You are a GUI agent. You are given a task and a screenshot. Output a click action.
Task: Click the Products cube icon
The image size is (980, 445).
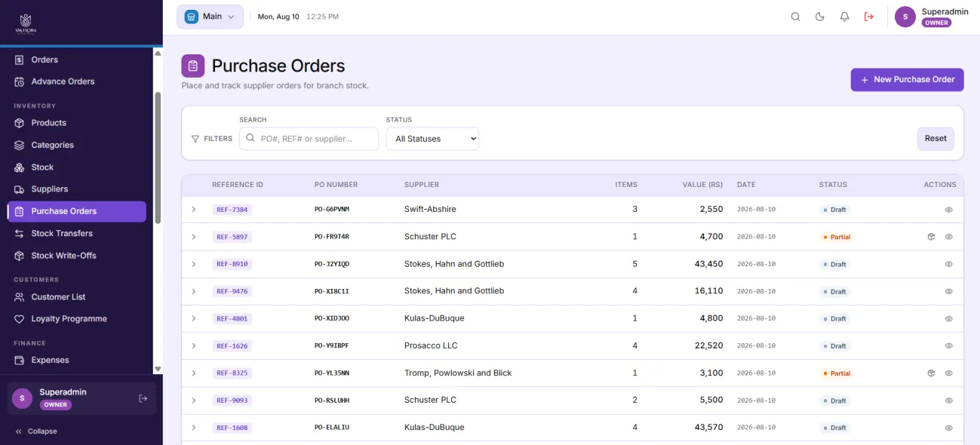[x=20, y=123]
